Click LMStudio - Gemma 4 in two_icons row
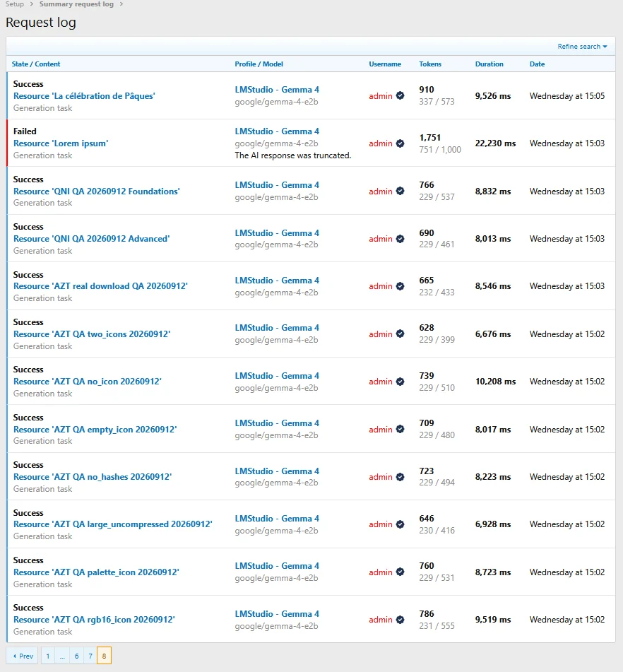Screen dimensions: 623x672 point(277,327)
